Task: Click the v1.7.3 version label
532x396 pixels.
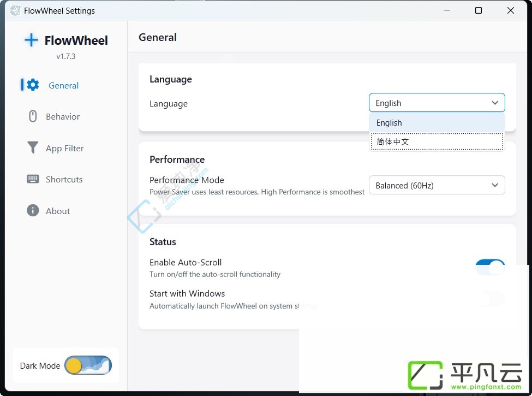Action: (66, 56)
